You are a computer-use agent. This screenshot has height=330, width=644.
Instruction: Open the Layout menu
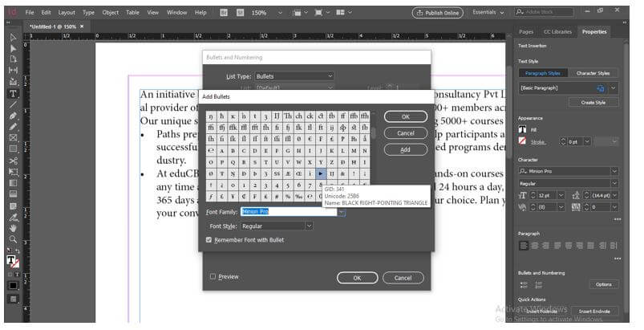pos(67,12)
